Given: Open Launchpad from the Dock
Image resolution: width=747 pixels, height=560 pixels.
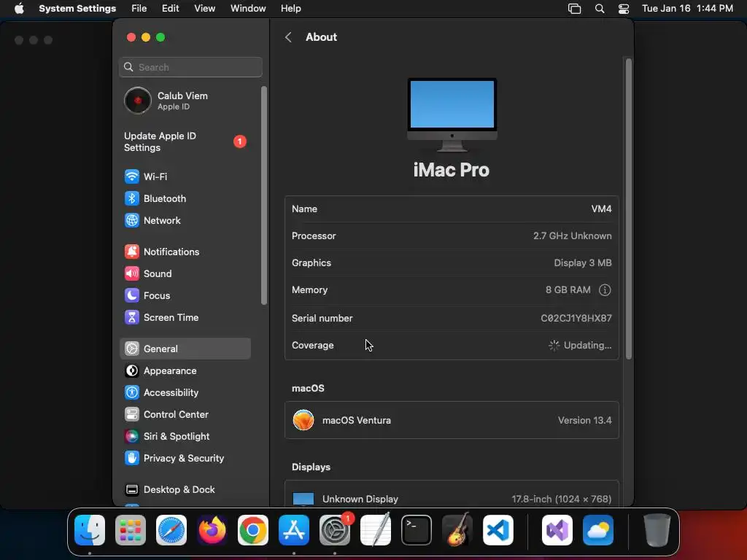Looking at the screenshot, I should 131,530.
